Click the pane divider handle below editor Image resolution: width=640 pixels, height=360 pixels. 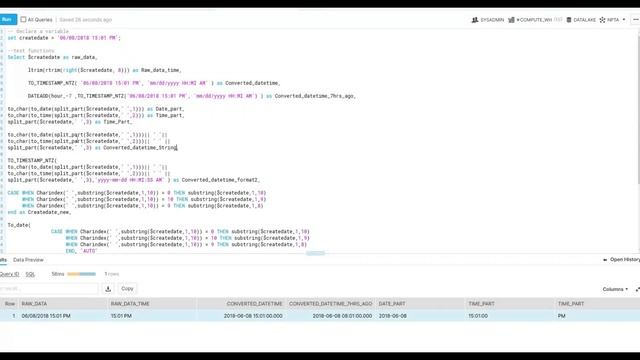point(316,253)
